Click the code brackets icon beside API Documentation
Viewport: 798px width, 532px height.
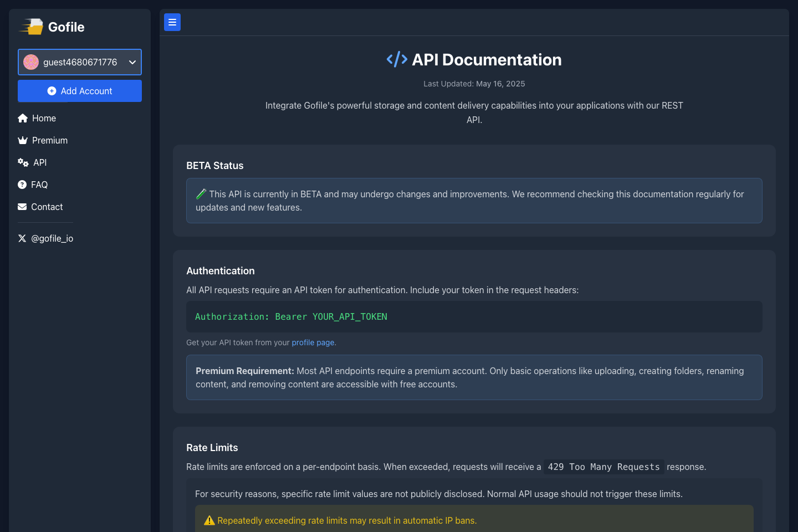tap(397, 59)
